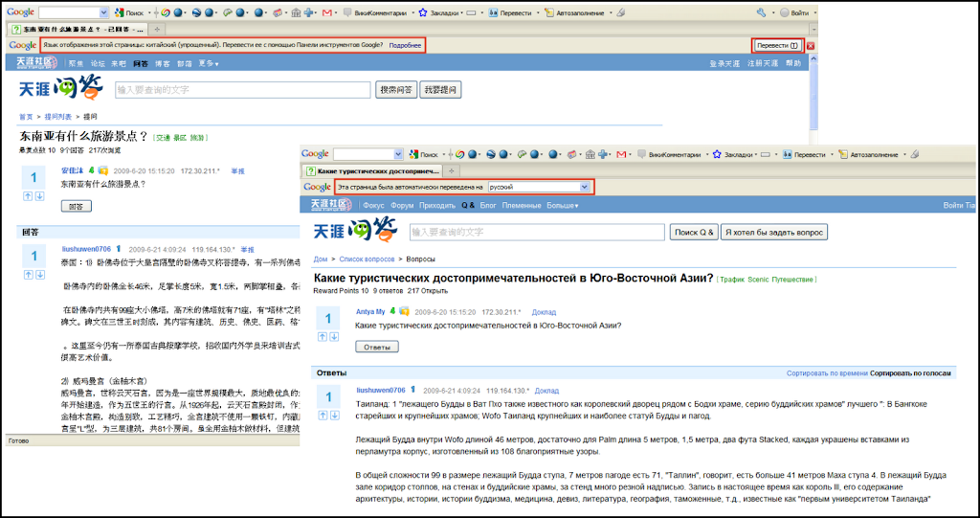
Task: Click Поиск Q & button
Action: pyautogui.click(x=694, y=232)
